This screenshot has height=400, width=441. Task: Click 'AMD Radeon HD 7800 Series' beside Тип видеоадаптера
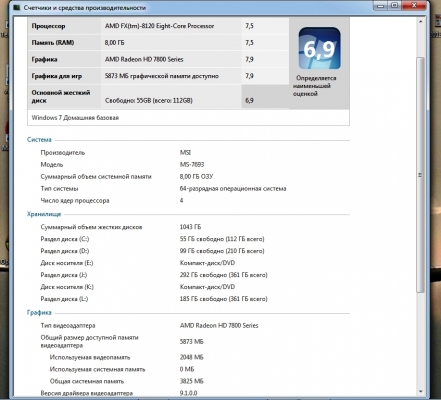pos(219,326)
